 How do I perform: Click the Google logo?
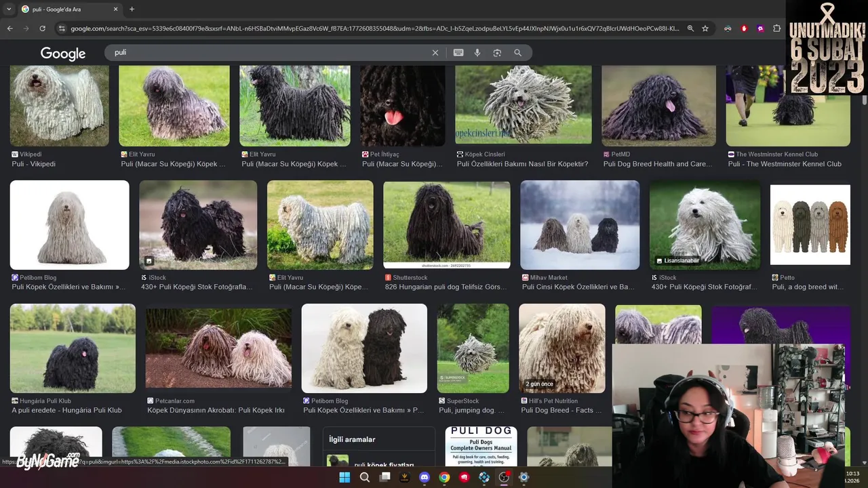[63, 54]
